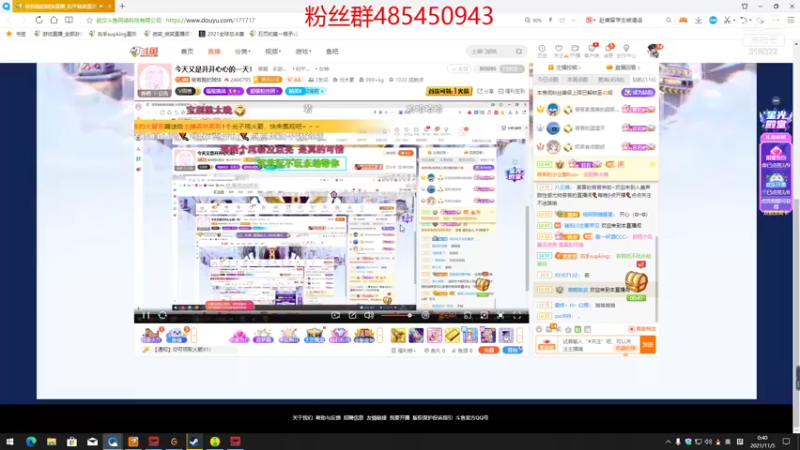Expand the 分类 dropdown menu
Viewport: 800px width, 450px height.
[242, 52]
